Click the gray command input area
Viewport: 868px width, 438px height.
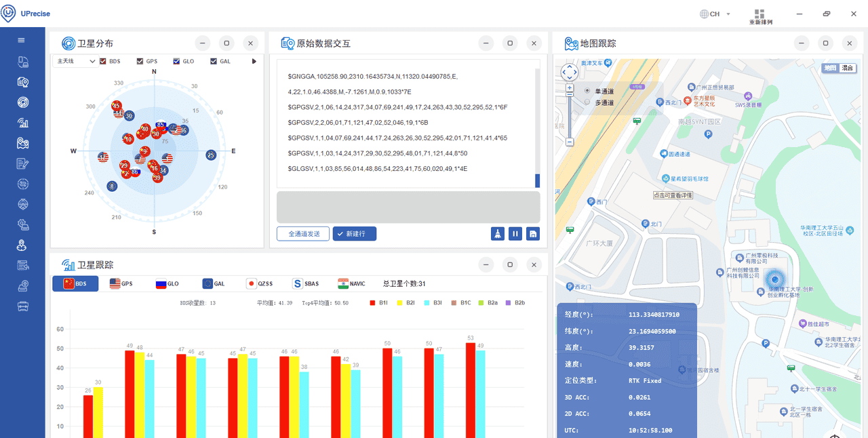[407, 205]
